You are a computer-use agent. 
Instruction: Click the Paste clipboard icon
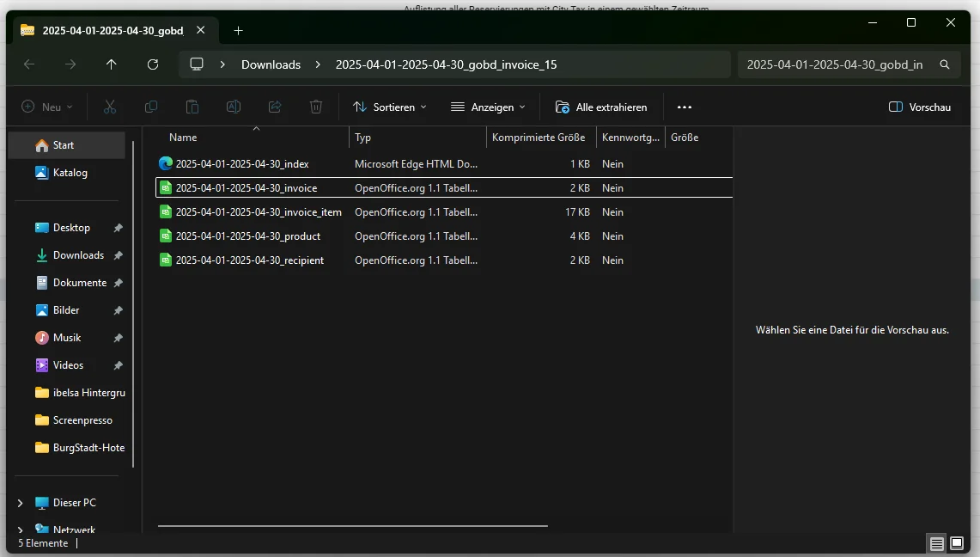[192, 107]
